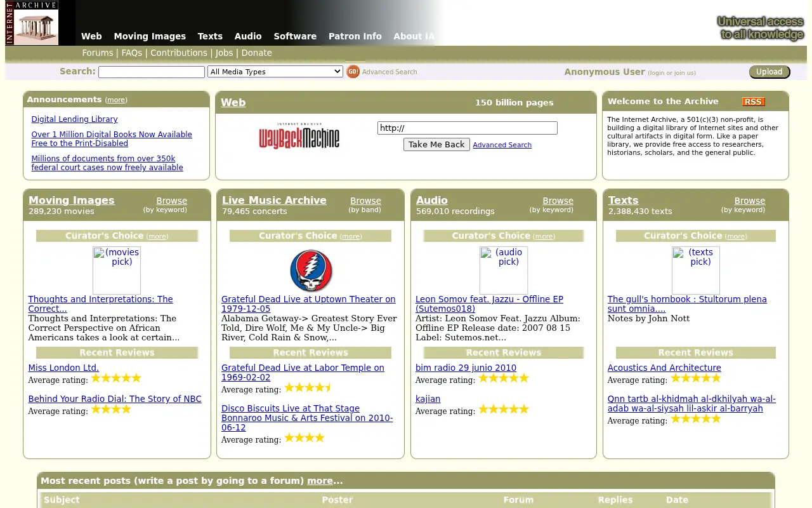Click the join us link

click(684, 73)
